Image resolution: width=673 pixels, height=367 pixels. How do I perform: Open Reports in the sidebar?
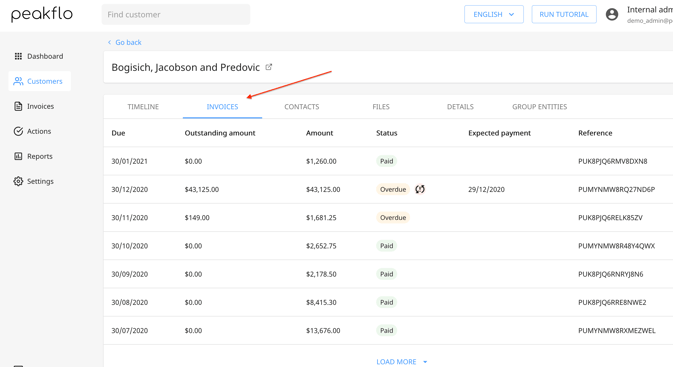coord(39,156)
